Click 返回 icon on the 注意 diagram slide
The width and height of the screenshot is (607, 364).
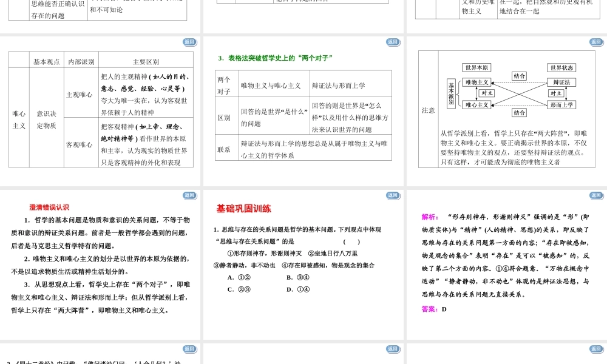597,42
